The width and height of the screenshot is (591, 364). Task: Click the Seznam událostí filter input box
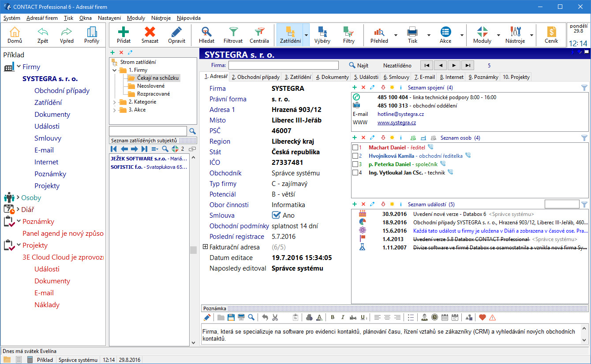pyautogui.click(x=562, y=204)
